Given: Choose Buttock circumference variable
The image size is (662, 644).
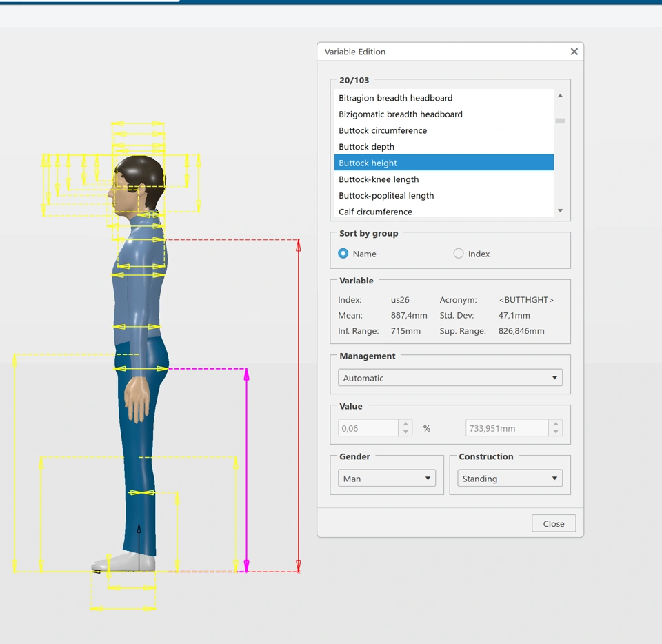Looking at the screenshot, I should tap(443, 130).
